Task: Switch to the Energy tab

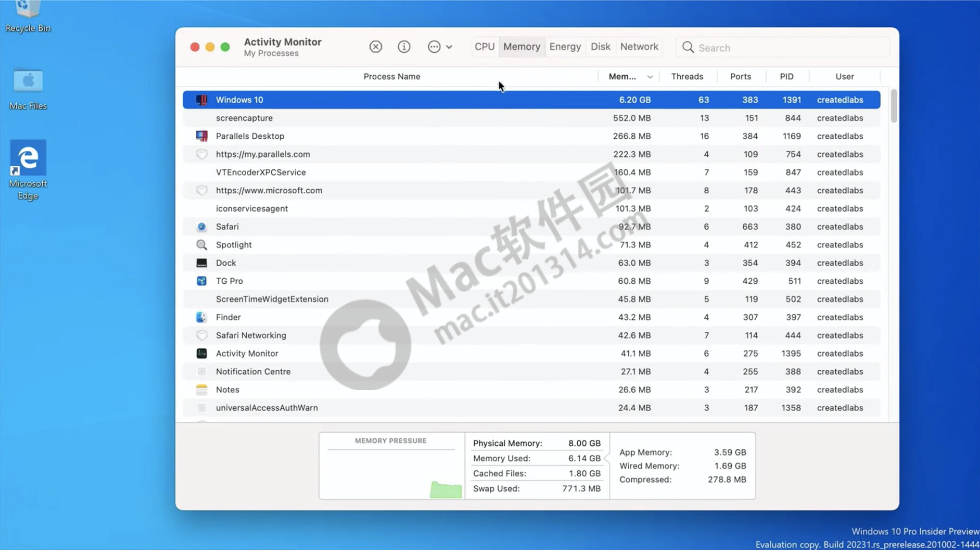Action: point(565,47)
